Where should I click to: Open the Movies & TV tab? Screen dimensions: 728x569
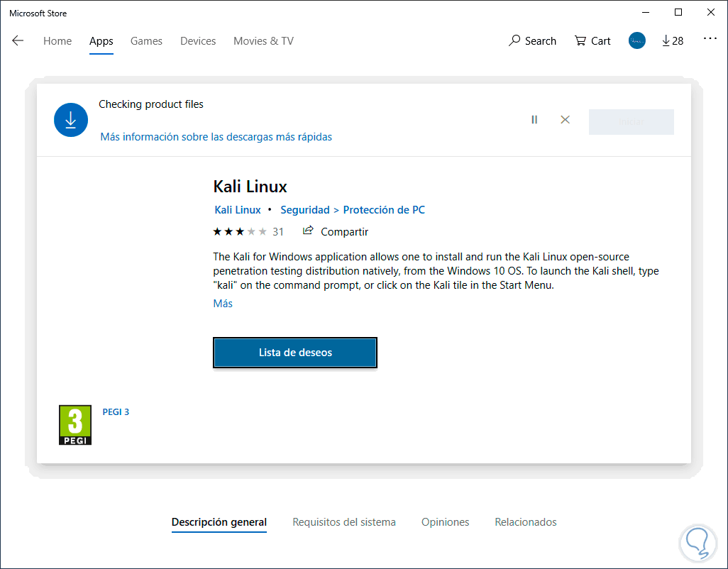pyautogui.click(x=263, y=41)
